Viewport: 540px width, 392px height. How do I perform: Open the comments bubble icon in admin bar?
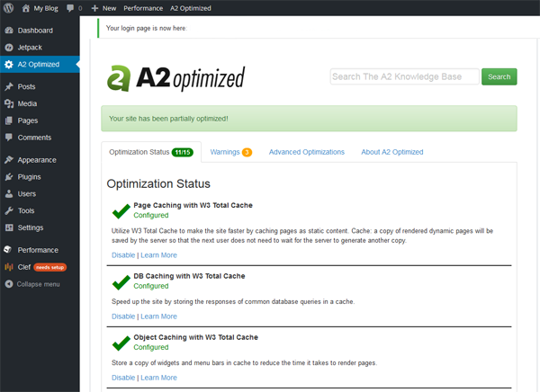pos(70,8)
